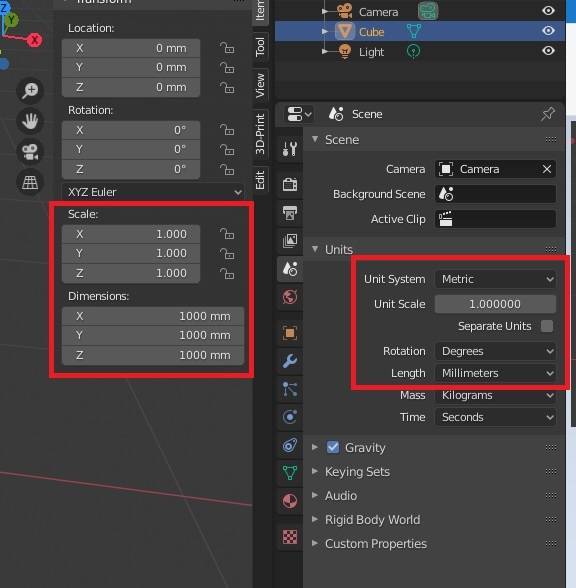Click the red X axis gizmo
Screen dimensions: 576x588
(34, 39)
